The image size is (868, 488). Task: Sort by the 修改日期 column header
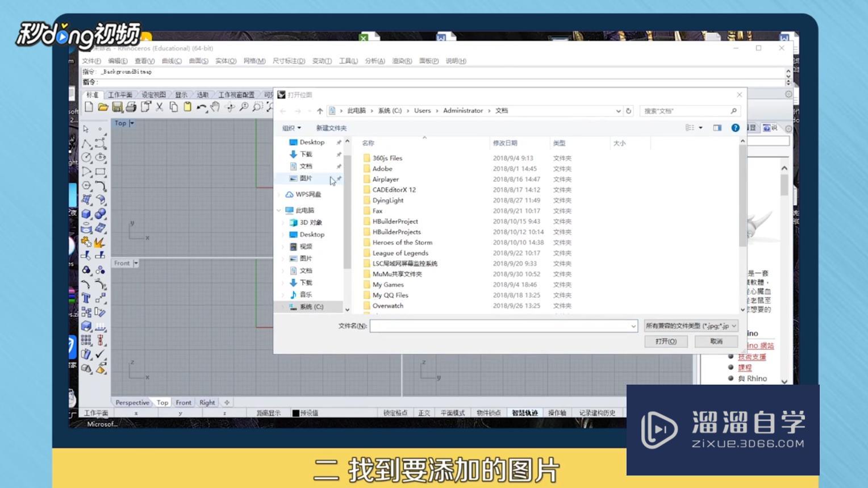pos(505,143)
